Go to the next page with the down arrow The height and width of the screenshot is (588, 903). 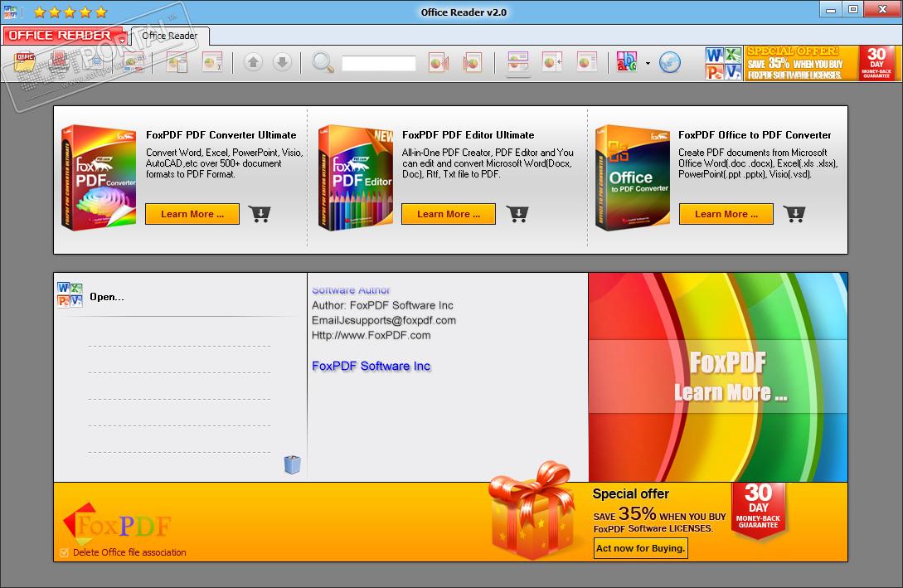282,61
